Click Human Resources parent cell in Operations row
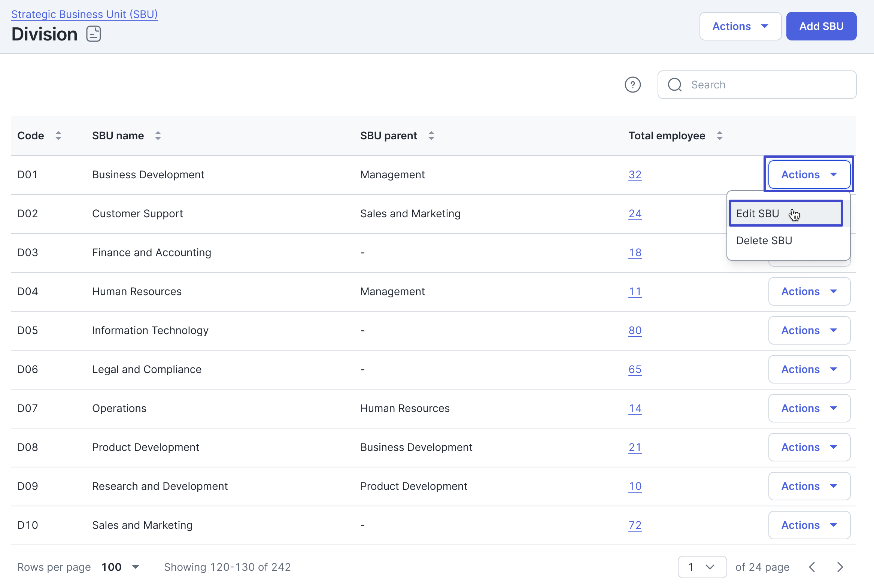This screenshot has height=588, width=874. coord(404,409)
